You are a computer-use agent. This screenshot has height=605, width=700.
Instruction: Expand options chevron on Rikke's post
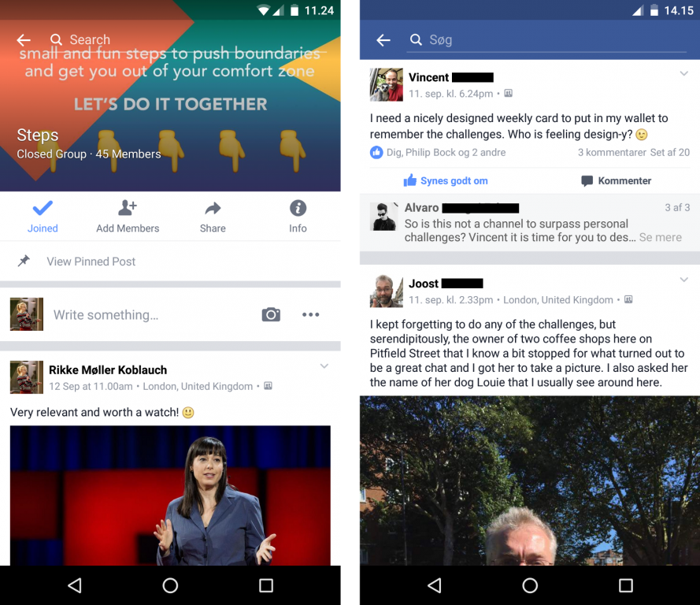point(324,366)
